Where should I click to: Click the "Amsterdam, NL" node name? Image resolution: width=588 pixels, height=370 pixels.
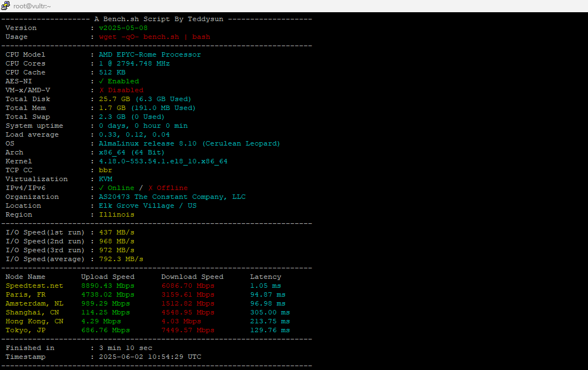coord(34,304)
